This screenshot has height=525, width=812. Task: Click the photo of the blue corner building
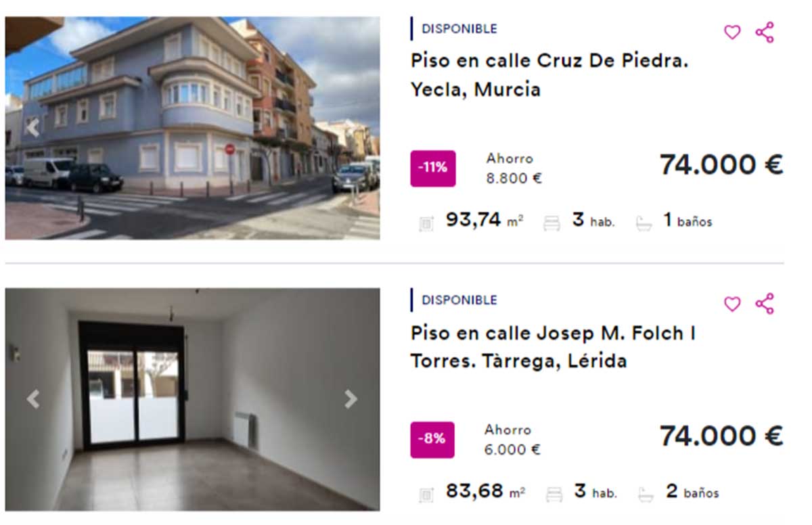pos(192,127)
